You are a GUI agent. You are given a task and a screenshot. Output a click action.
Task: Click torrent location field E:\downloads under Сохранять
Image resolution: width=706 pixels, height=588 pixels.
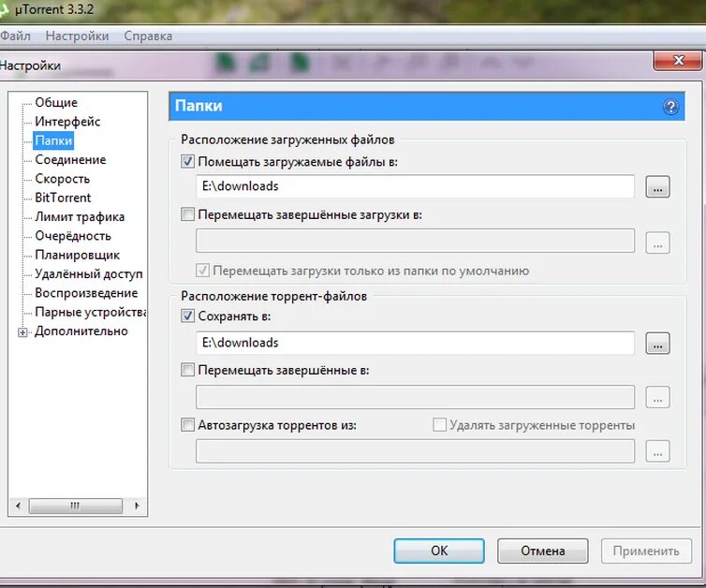pyautogui.click(x=415, y=343)
